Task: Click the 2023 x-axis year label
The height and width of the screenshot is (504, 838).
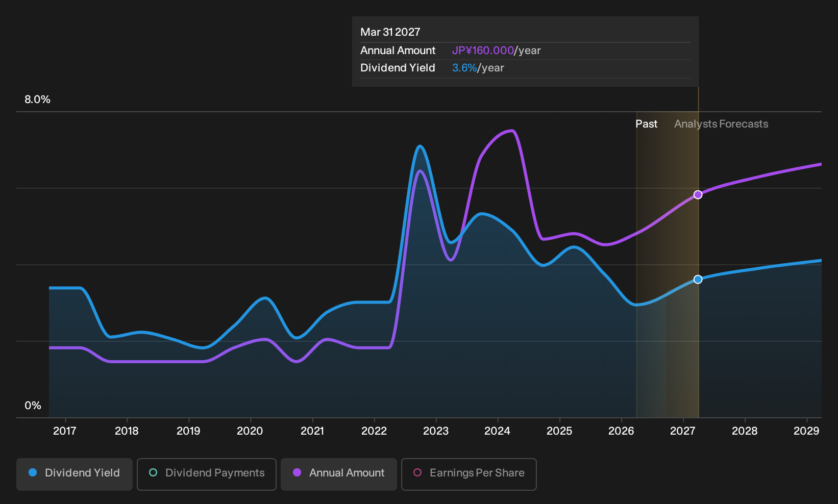Action: tap(435, 431)
